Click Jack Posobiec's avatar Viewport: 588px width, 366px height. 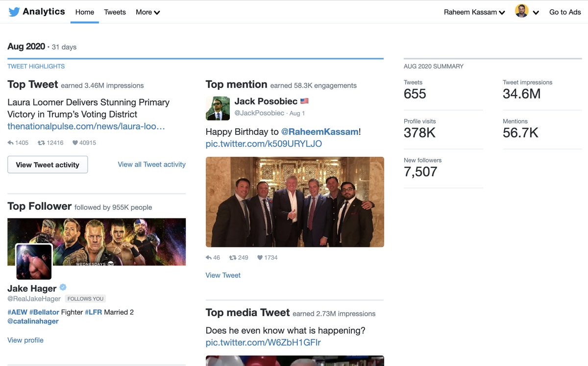pyautogui.click(x=218, y=108)
